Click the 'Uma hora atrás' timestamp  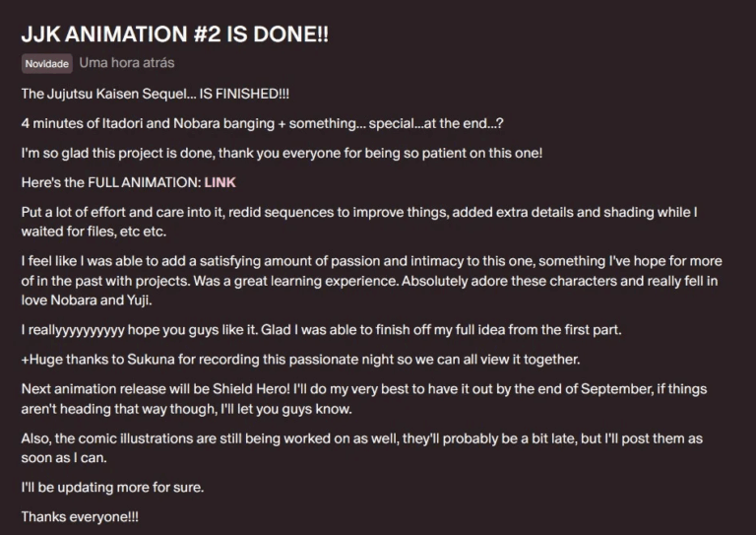click(127, 63)
